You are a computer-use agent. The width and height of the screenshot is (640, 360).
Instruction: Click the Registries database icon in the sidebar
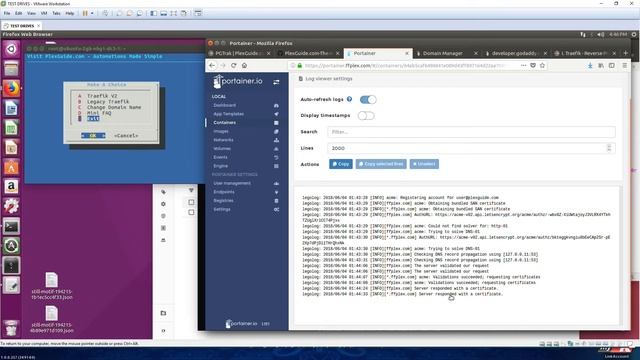(x=276, y=201)
